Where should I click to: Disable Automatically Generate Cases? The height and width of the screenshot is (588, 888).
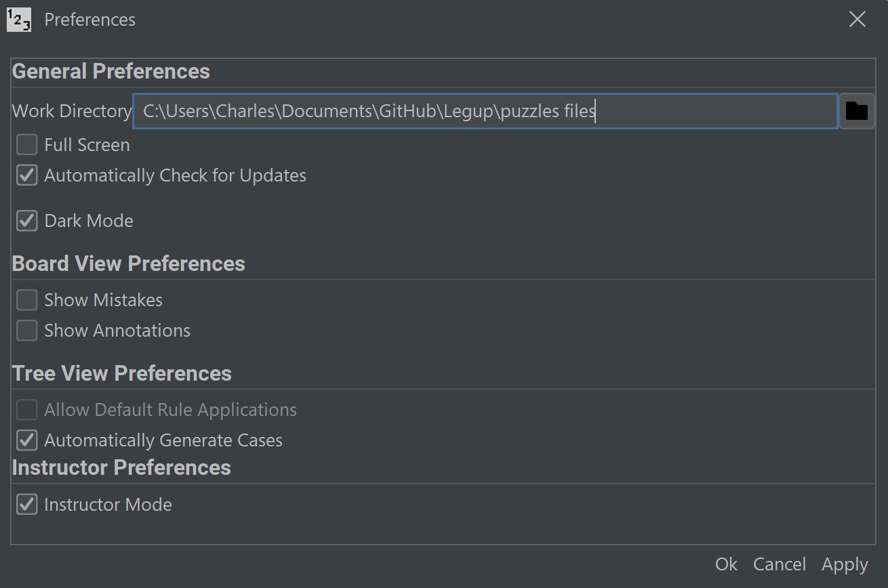point(26,440)
